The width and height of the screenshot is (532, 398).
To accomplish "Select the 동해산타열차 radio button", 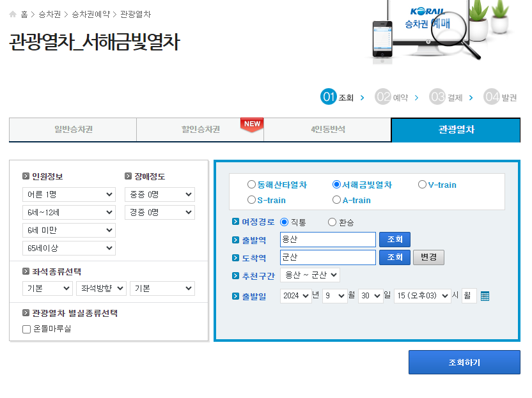I will [x=251, y=185].
